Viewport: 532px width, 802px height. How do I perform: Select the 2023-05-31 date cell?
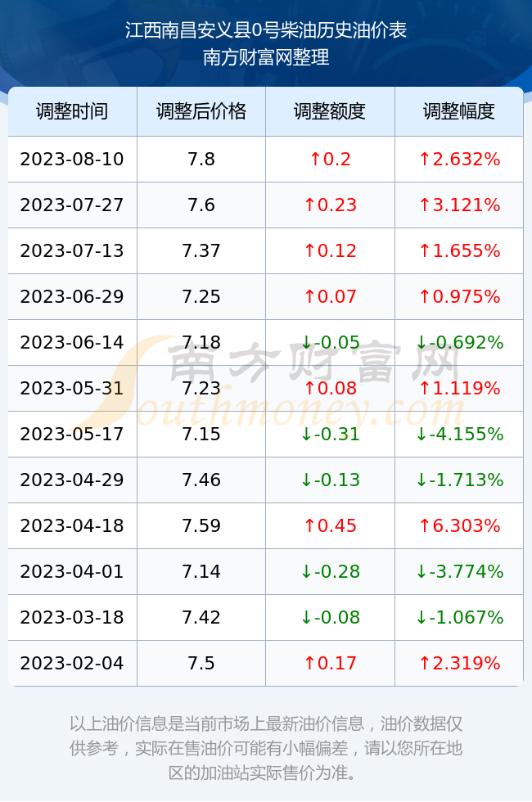72,388
